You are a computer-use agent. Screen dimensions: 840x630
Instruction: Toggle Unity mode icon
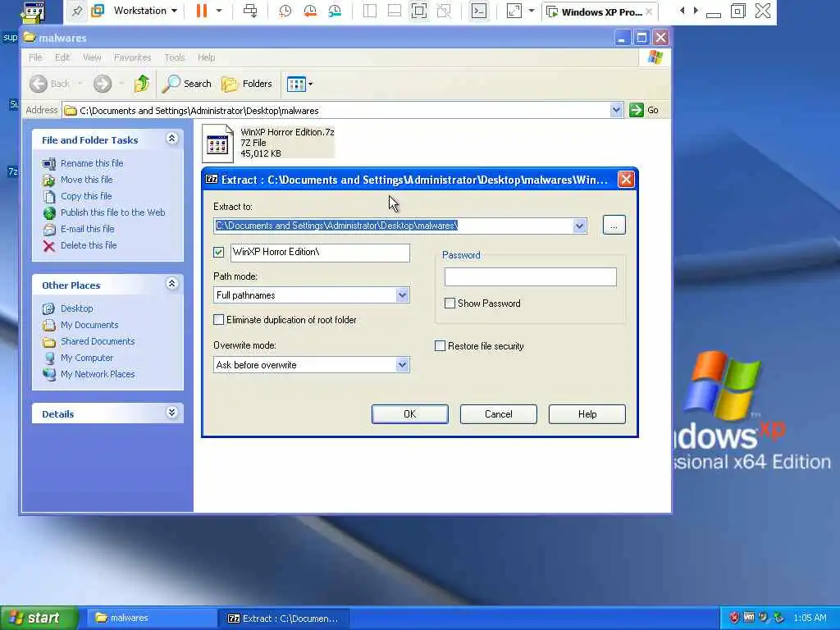click(444, 11)
